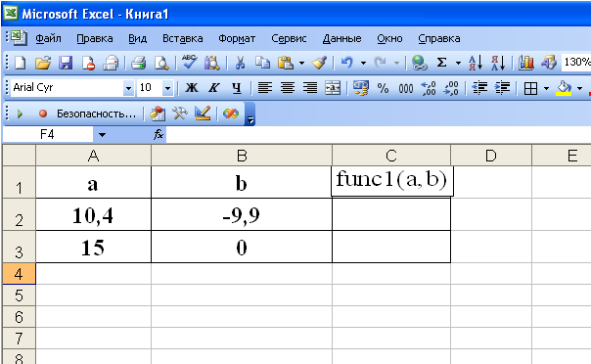
Task: Select column D header
Action: click(491, 156)
